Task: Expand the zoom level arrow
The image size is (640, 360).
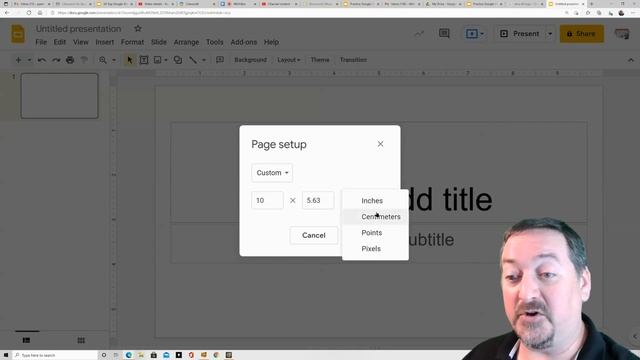Action: coord(114,60)
